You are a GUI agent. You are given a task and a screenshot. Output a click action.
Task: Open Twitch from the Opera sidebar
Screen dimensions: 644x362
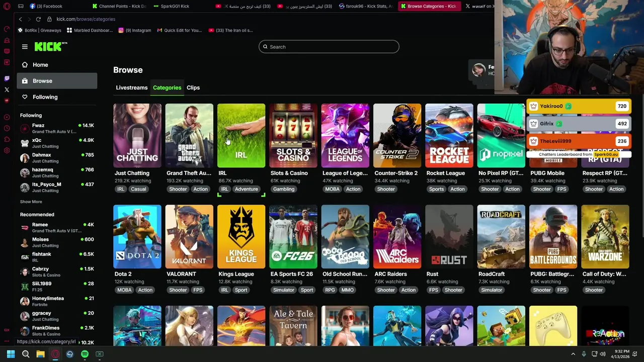(x=7, y=78)
